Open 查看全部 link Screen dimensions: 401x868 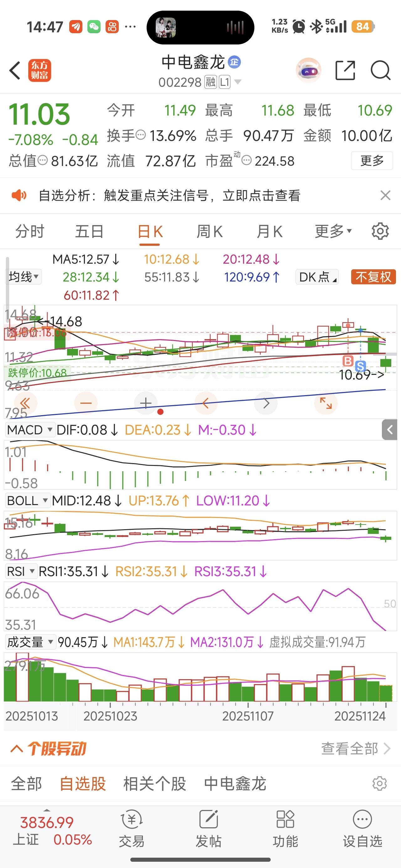(x=356, y=749)
